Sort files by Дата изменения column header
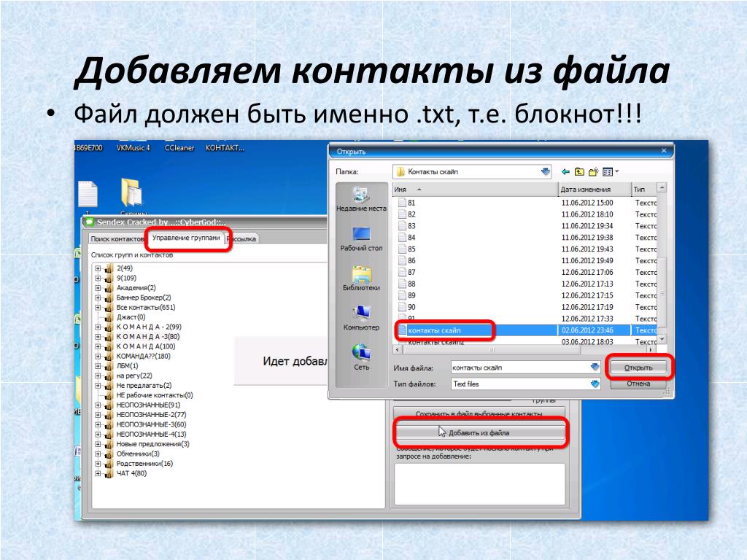Viewport: 747px width, 560px height. (x=595, y=190)
